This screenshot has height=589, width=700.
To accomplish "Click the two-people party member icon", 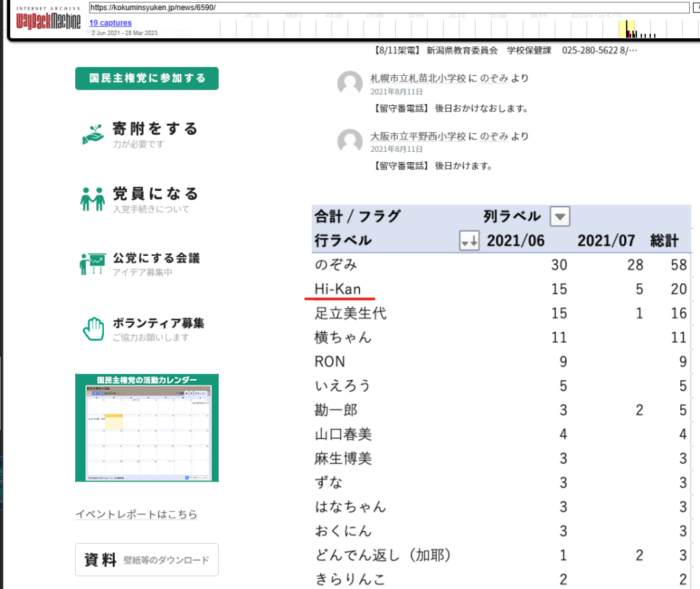I will (92, 199).
